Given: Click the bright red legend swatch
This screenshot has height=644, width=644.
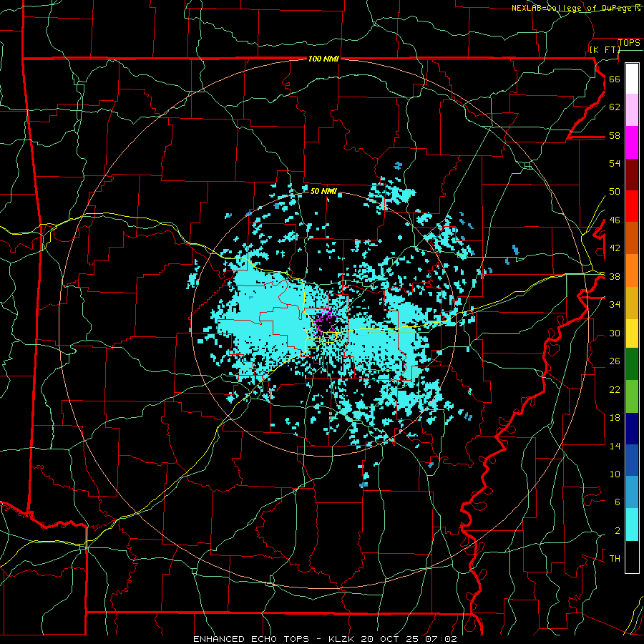Looking at the screenshot, I should coord(632,206).
